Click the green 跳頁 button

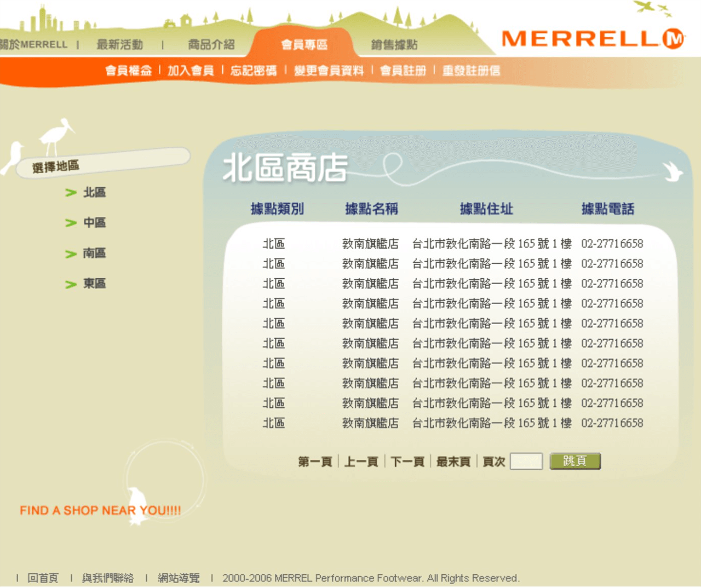tap(575, 461)
